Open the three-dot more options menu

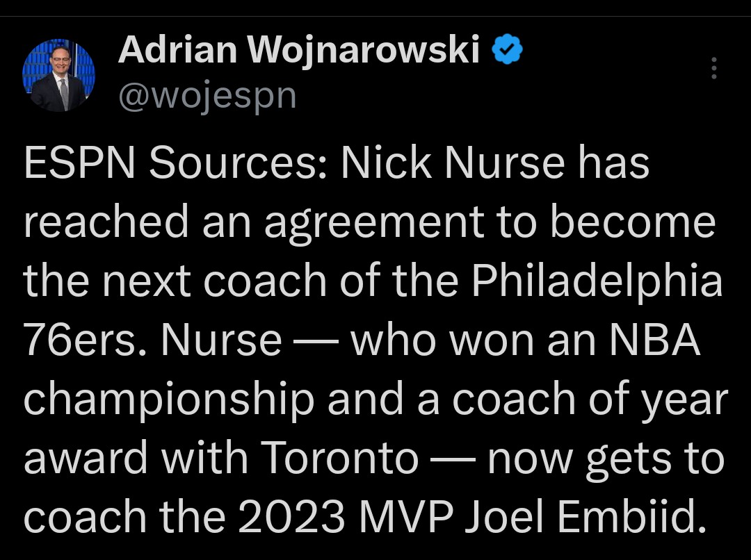(713, 68)
